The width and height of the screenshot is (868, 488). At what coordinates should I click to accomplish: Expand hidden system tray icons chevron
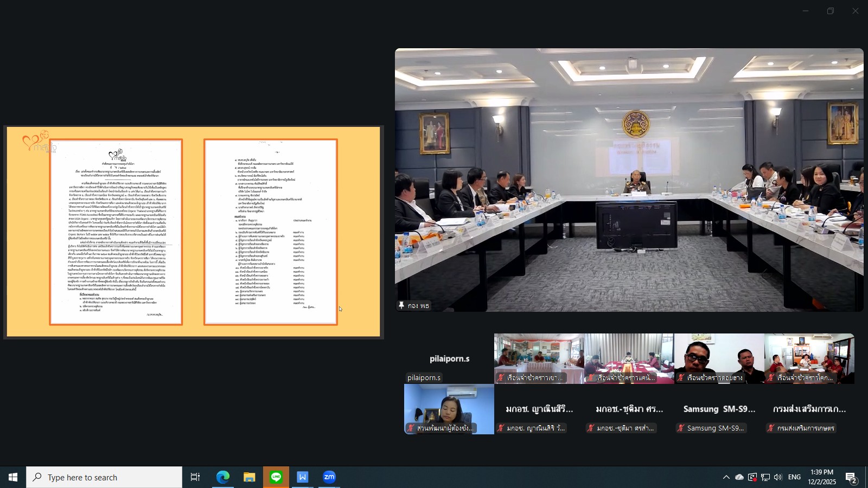click(x=726, y=477)
